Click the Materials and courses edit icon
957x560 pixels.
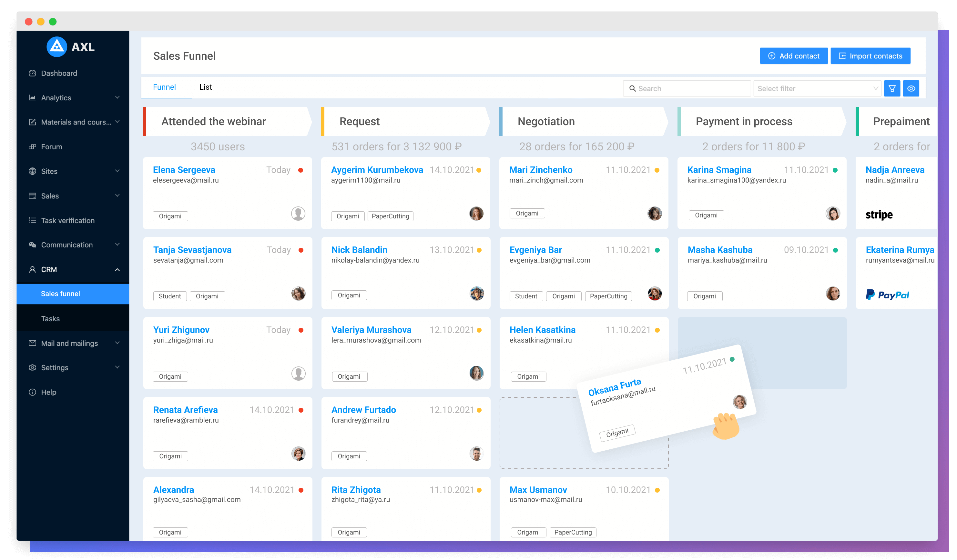[33, 123]
